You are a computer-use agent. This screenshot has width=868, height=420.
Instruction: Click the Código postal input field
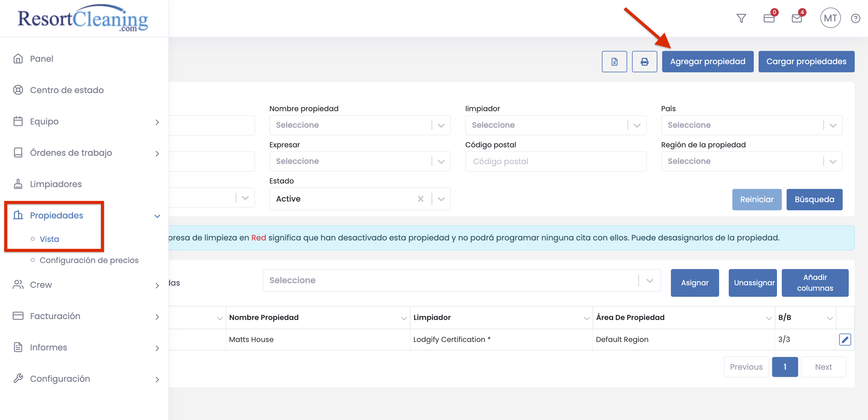pyautogui.click(x=555, y=161)
